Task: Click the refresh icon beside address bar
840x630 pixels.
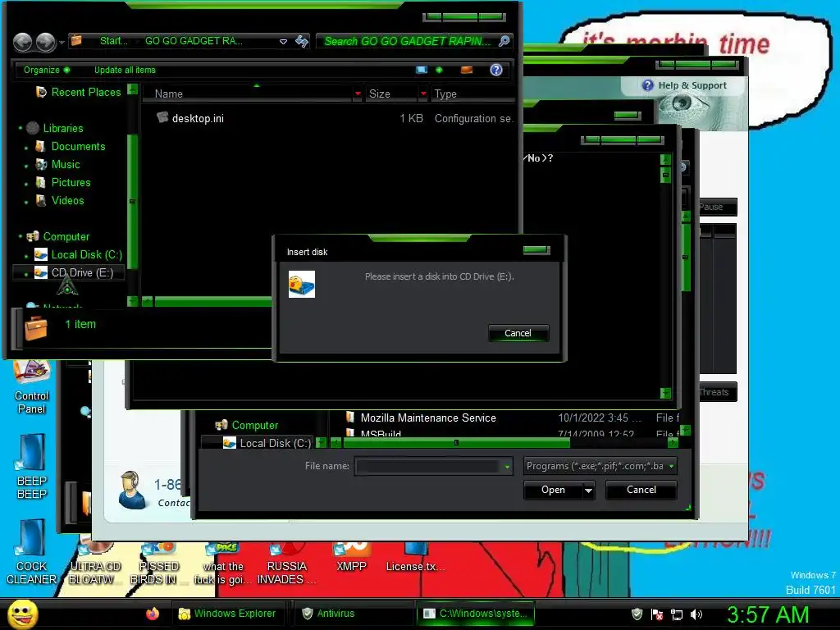Action: 302,41
